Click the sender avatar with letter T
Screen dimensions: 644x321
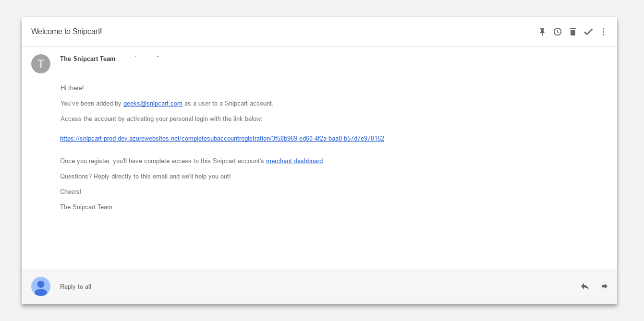pos(41,64)
